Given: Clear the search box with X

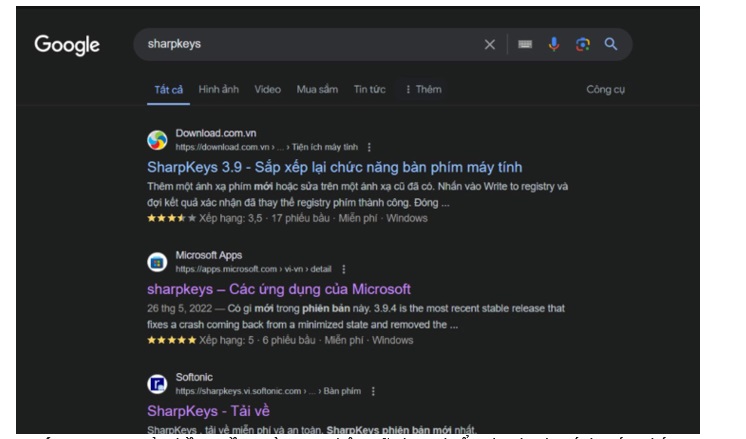Looking at the screenshot, I should [490, 45].
